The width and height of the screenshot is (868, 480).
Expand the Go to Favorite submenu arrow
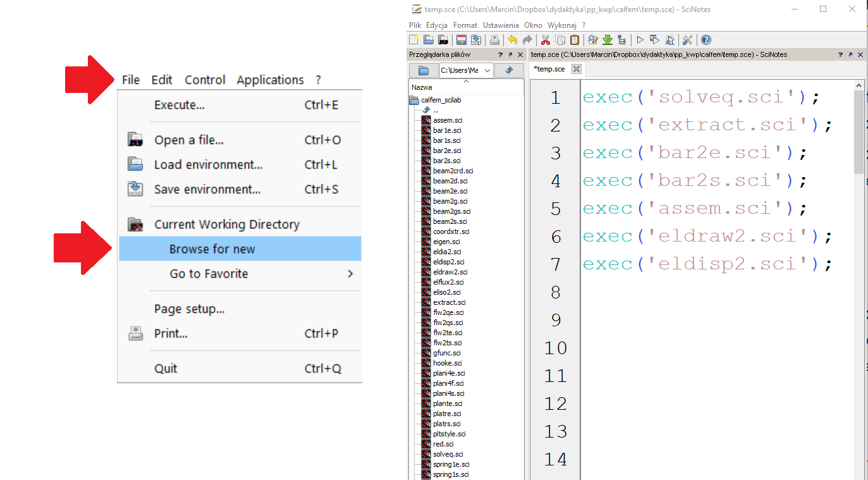pyautogui.click(x=350, y=274)
